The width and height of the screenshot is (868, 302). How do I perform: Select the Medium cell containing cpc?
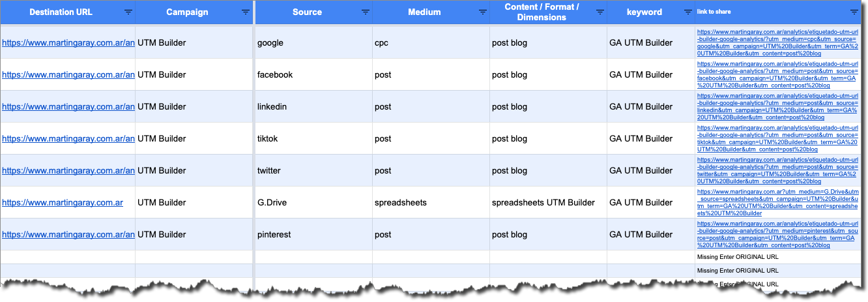[x=431, y=43]
